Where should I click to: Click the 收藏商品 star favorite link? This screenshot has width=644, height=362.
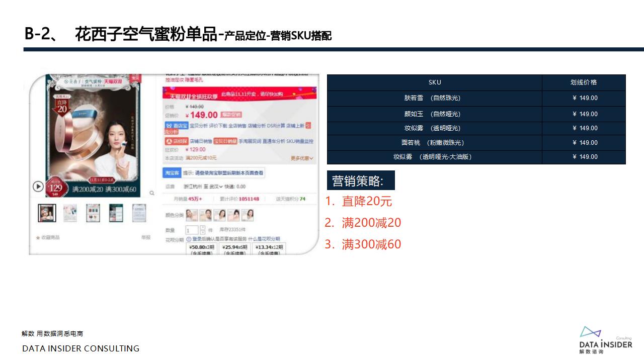[x=48, y=237]
